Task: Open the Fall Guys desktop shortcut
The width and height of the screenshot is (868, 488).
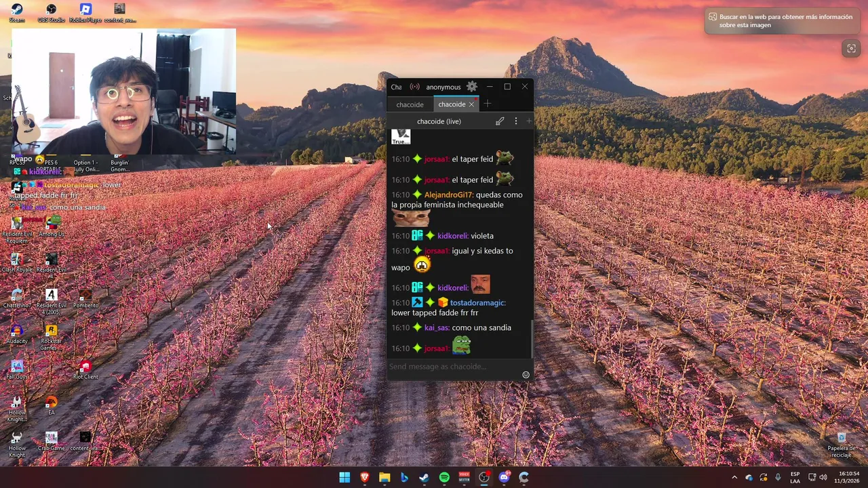Action: [x=17, y=369]
